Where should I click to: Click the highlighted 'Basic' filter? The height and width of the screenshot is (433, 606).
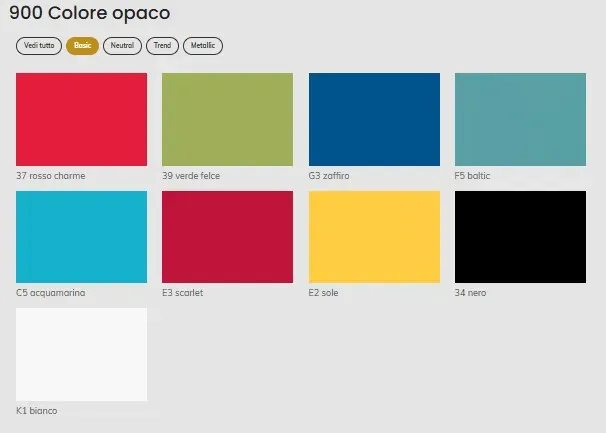click(82, 46)
